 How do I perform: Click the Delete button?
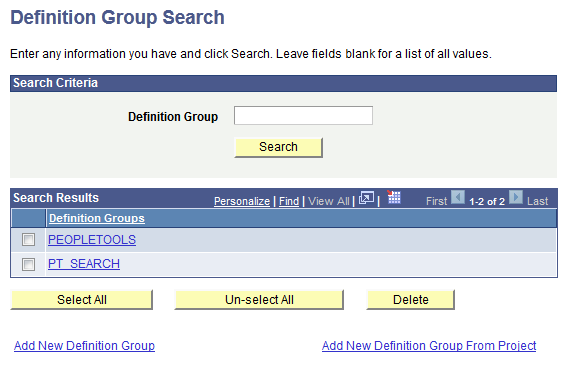pyautogui.click(x=411, y=300)
